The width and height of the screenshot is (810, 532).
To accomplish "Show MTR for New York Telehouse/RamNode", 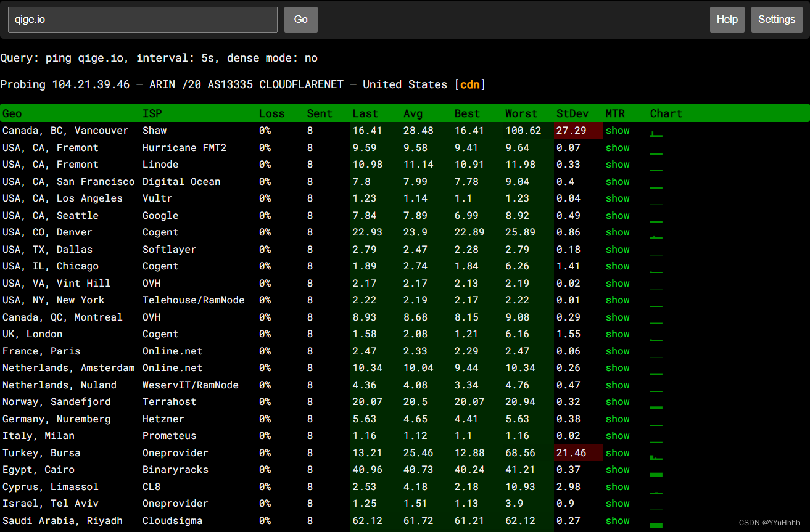I will [x=618, y=300].
